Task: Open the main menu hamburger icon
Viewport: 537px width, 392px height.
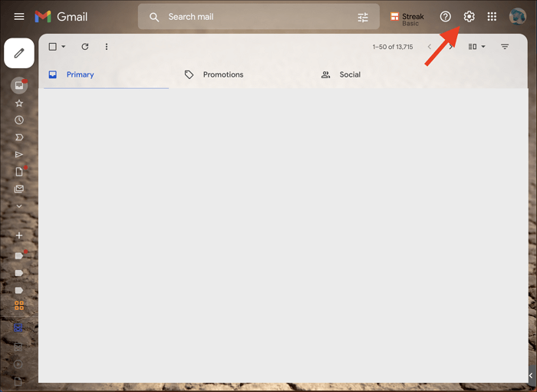Action: click(x=19, y=16)
